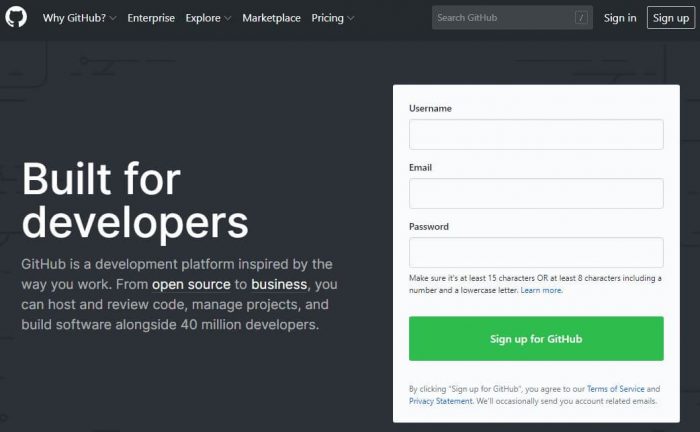Expand the Pricing dropdown

(332, 18)
